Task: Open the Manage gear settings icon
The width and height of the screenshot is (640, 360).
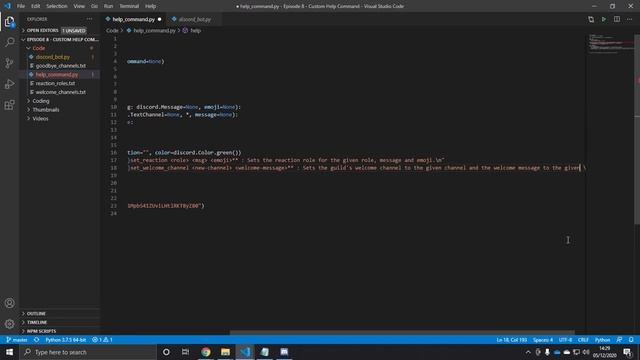Action: 9,324
